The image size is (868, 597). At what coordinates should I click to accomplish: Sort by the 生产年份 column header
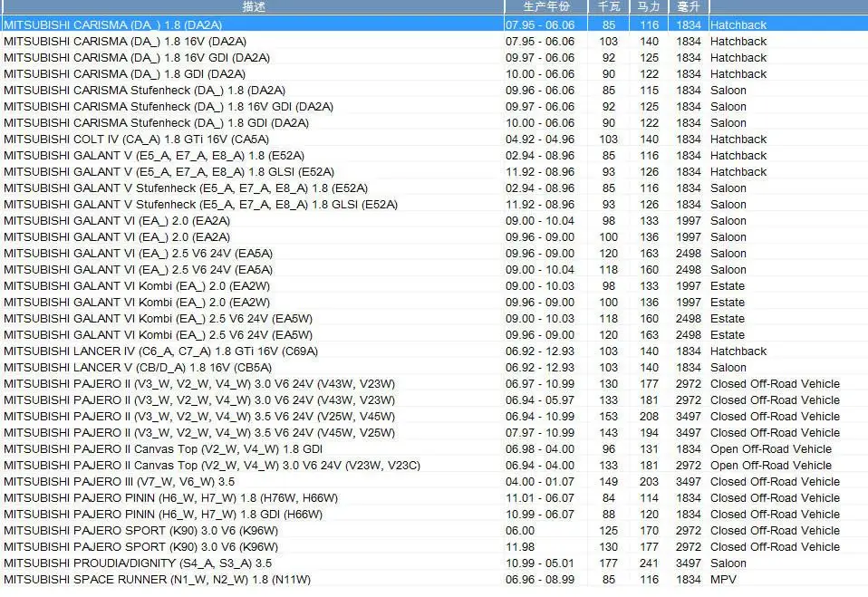click(545, 6)
